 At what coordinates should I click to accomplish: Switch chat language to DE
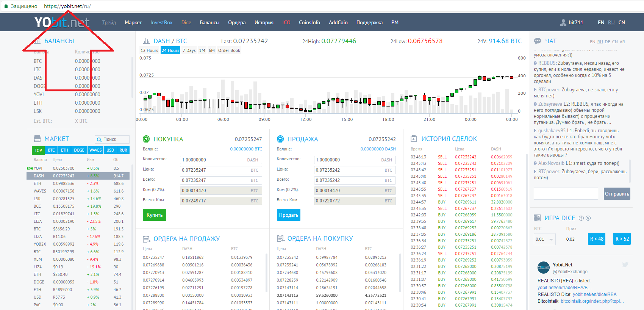[608, 42]
